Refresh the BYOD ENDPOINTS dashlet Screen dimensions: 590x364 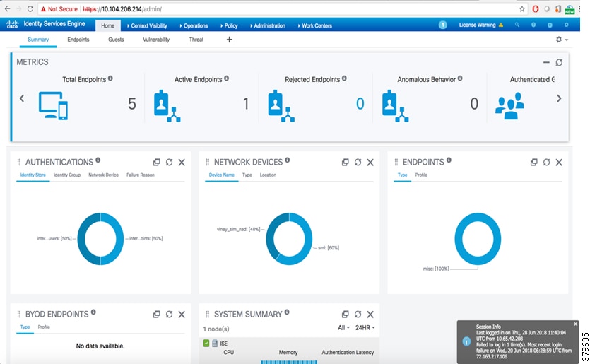(x=170, y=315)
